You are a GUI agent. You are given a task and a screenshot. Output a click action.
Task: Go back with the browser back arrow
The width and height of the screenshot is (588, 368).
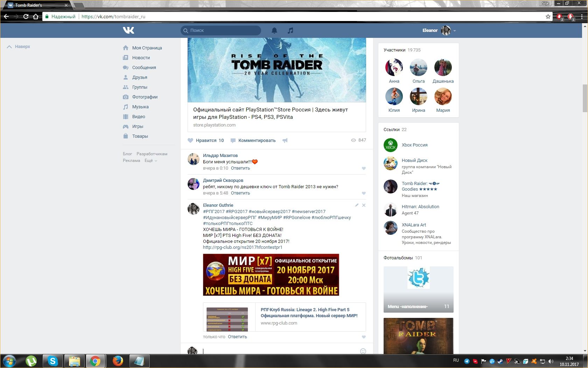tap(6, 16)
